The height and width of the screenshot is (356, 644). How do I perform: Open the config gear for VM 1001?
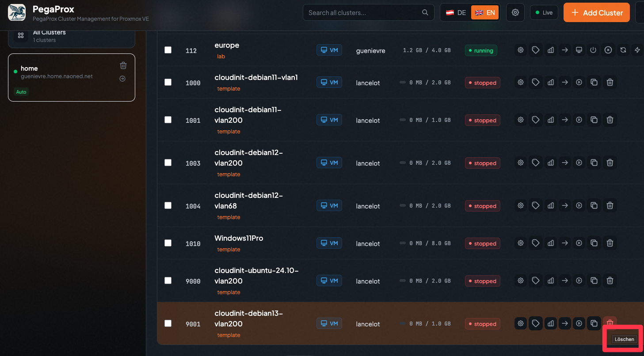point(521,120)
